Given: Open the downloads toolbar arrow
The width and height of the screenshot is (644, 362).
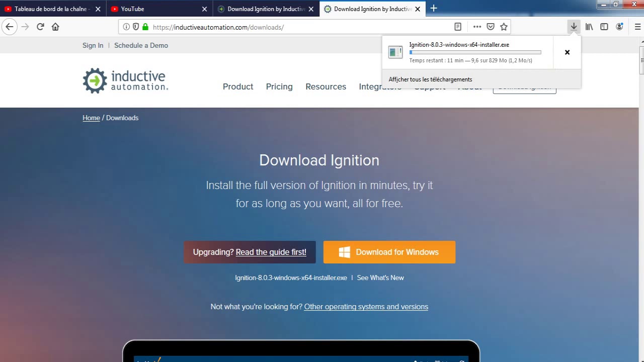Looking at the screenshot, I should click(x=574, y=27).
